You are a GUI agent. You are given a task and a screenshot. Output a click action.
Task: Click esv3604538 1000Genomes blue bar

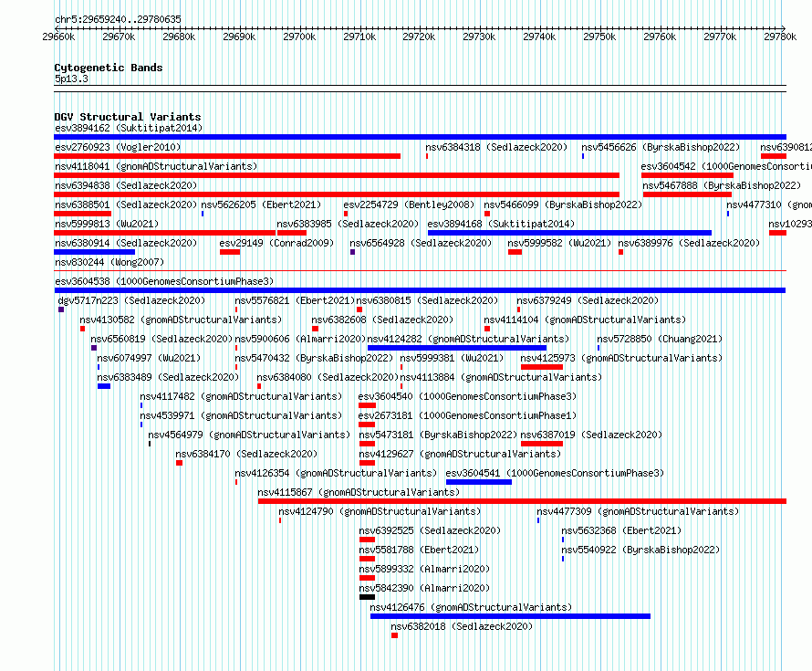[x=420, y=290]
